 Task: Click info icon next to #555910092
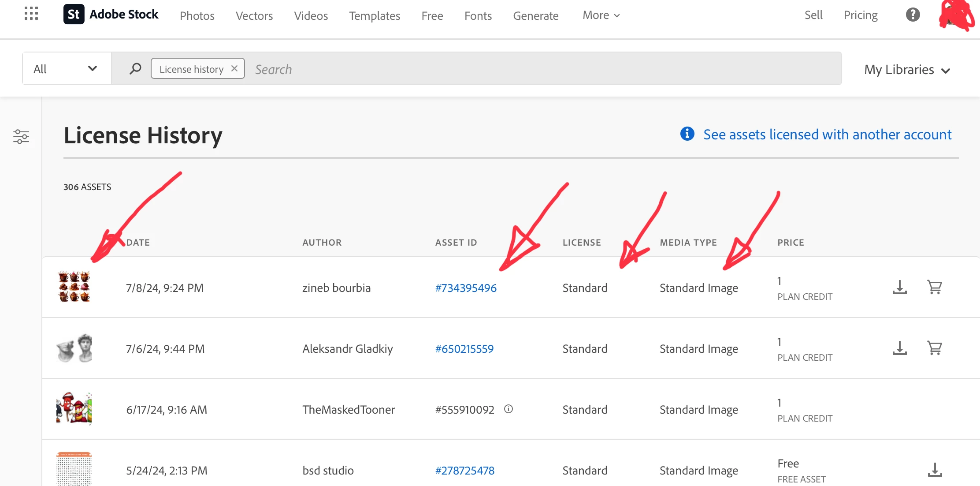click(509, 409)
